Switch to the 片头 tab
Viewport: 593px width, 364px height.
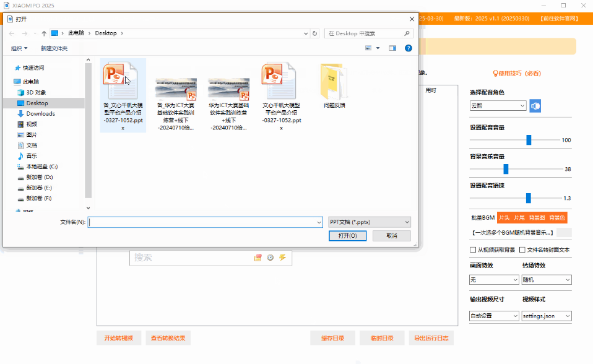coord(504,217)
